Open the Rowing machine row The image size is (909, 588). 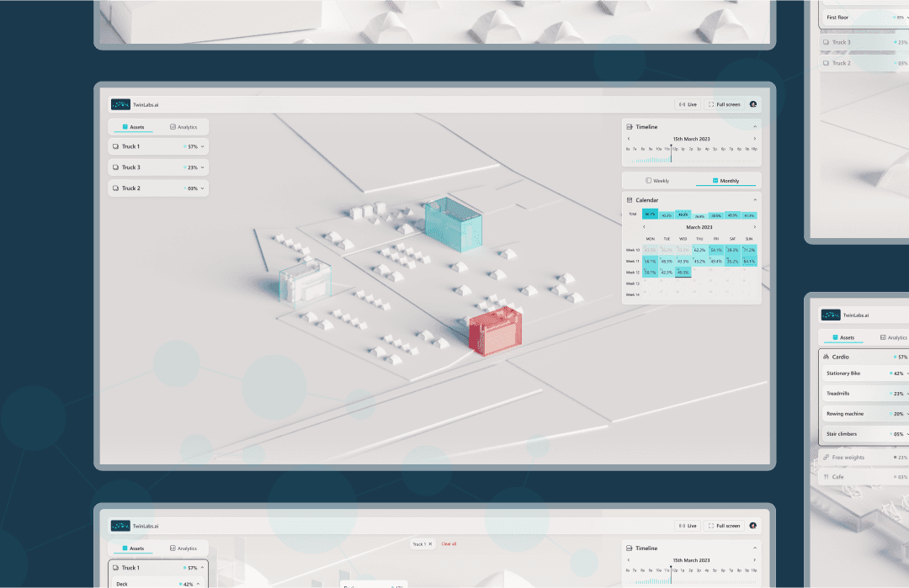point(865,414)
